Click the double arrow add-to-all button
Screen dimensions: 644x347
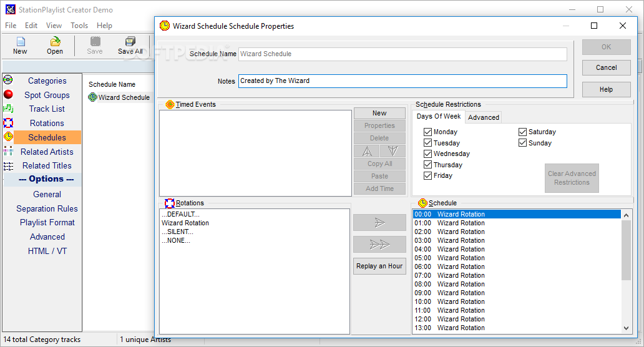(x=379, y=245)
